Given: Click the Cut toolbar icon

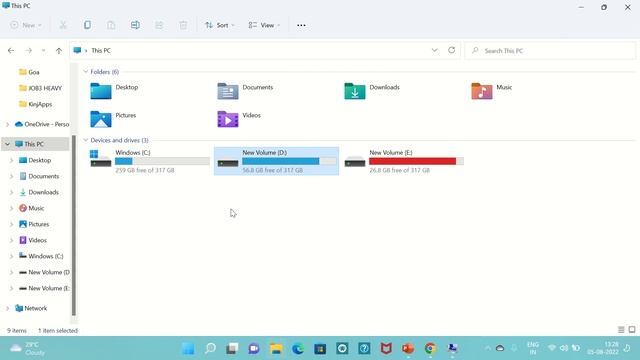Looking at the screenshot, I should (x=63, y=25).
